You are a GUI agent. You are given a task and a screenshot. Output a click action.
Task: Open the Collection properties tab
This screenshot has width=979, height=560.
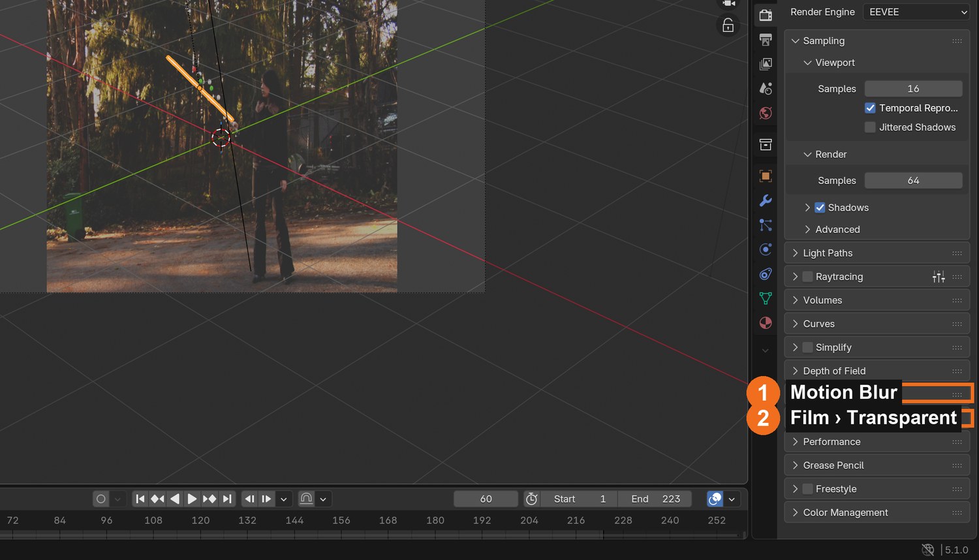766,144
